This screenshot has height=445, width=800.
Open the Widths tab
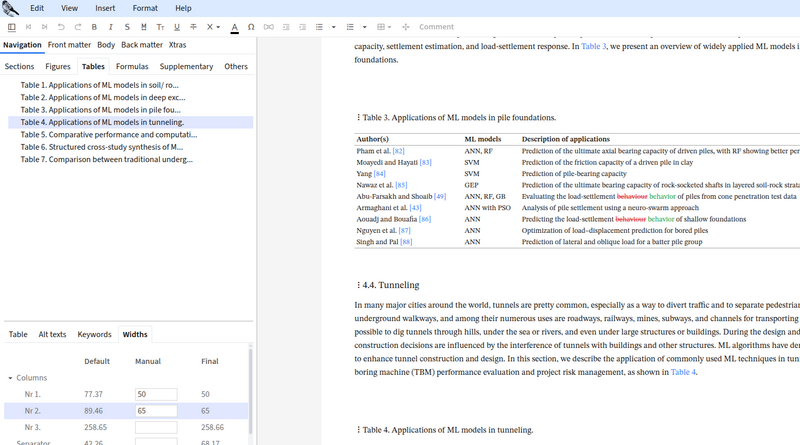(x=135, y=334)
